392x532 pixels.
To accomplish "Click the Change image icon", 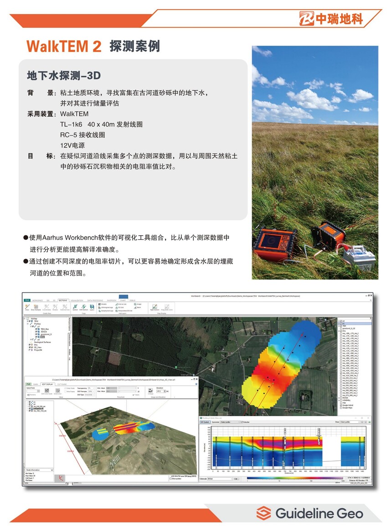I will 150,391.
